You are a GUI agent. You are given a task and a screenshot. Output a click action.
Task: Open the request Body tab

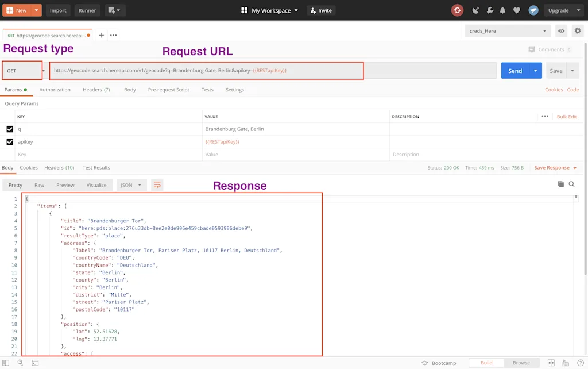point(130,90)
